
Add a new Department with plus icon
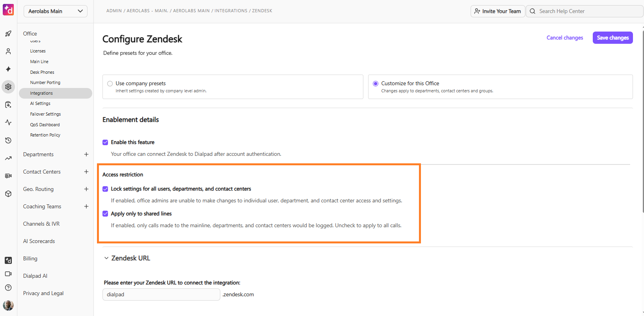pos(86,154)
